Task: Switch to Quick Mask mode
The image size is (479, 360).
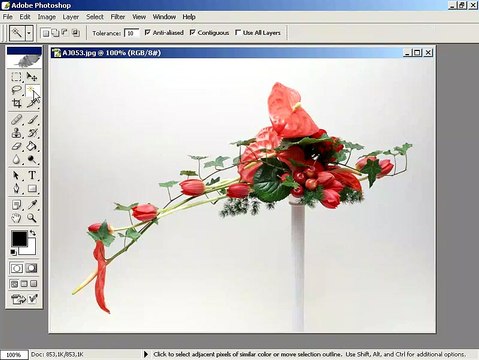Action: point(32,268)
